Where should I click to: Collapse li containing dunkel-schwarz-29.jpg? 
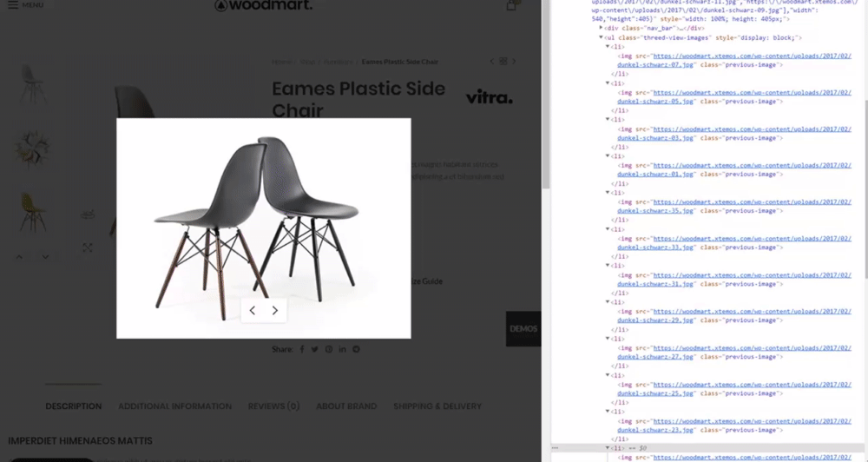(x=608, y=302)
